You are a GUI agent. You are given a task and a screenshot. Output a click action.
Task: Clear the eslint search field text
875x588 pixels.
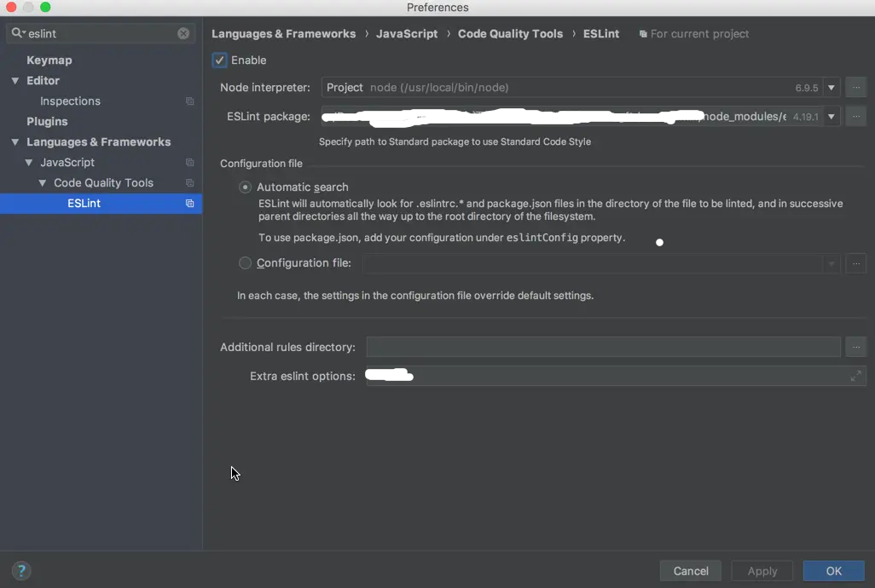(183, 33)
